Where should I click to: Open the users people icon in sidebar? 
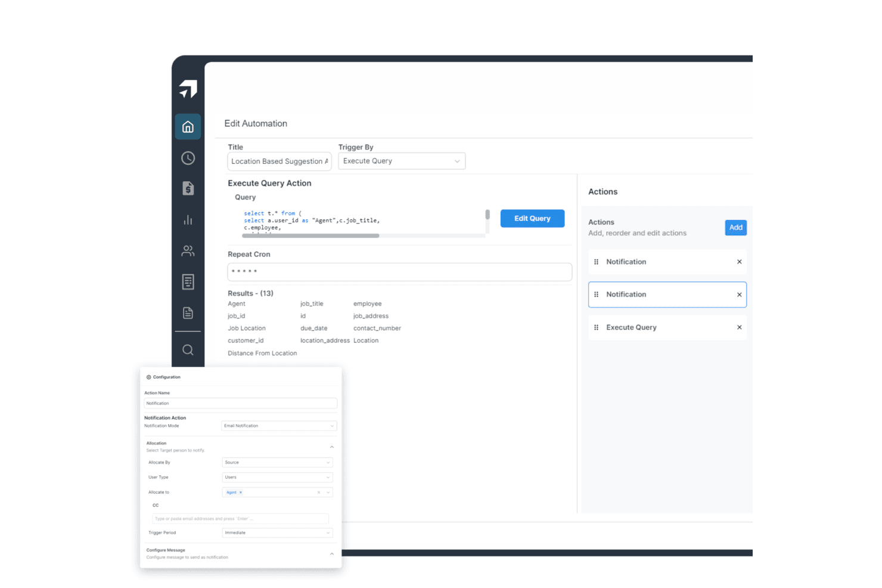[188, 251]
